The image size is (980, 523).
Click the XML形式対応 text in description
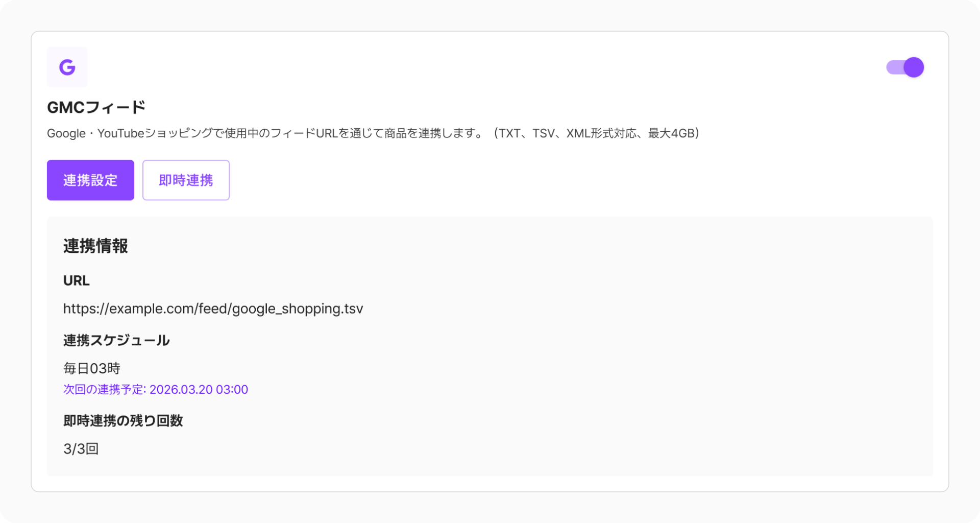click(x=601, y=133)
